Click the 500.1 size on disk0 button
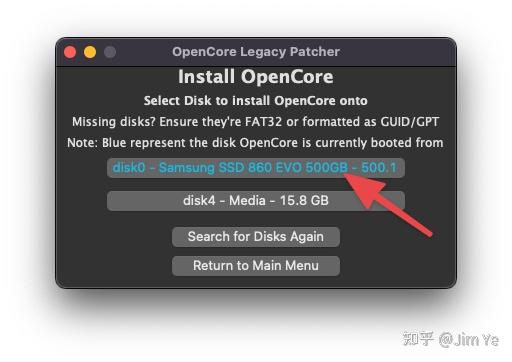This screenshot has height=362, width=512. tap(379, 167)
